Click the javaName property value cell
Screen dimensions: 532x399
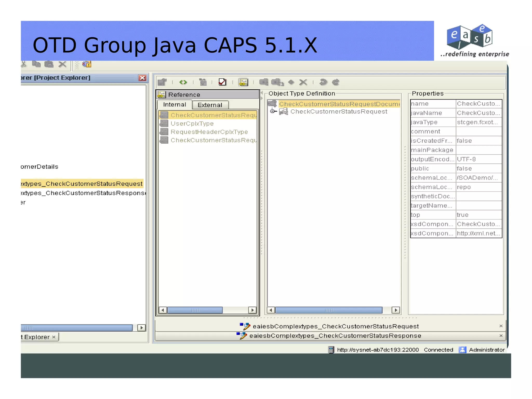tap(479, 113)
